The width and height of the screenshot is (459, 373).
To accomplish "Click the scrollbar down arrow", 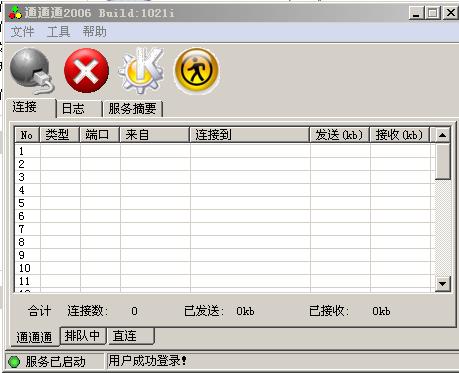I will [x=442, y=284].
